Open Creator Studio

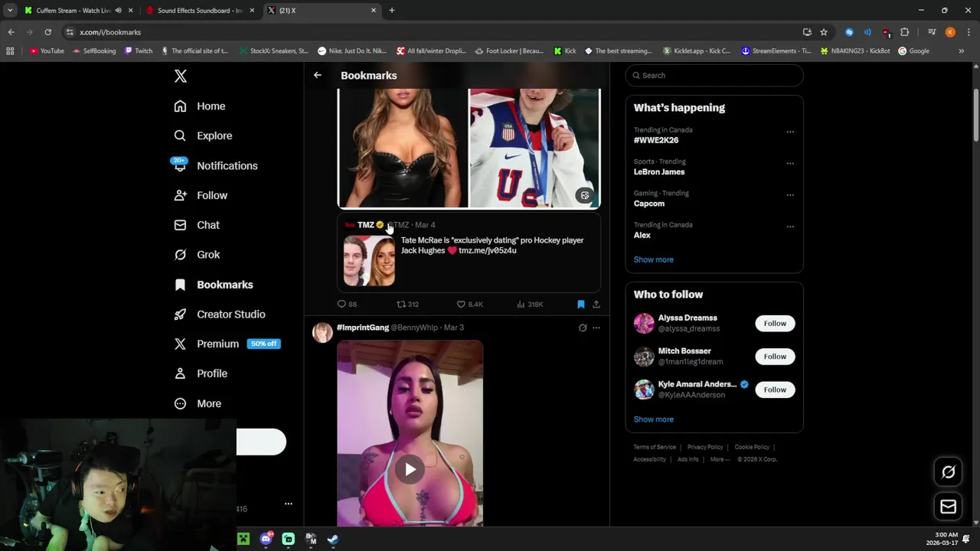tap(220, 315)
